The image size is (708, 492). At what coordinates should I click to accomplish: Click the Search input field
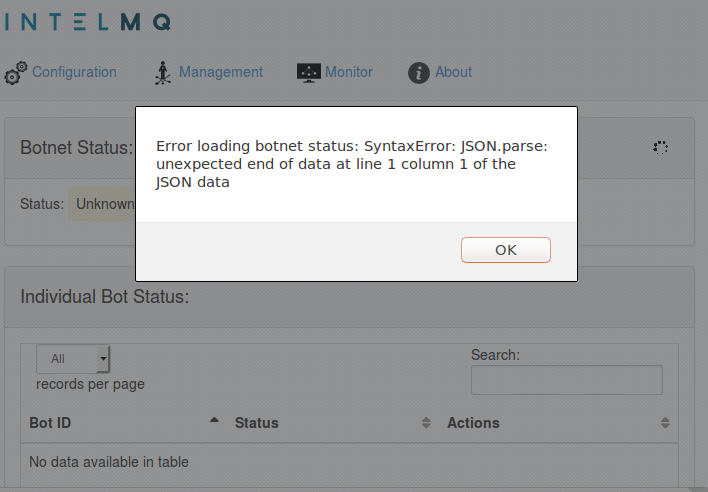pos(566,380)
